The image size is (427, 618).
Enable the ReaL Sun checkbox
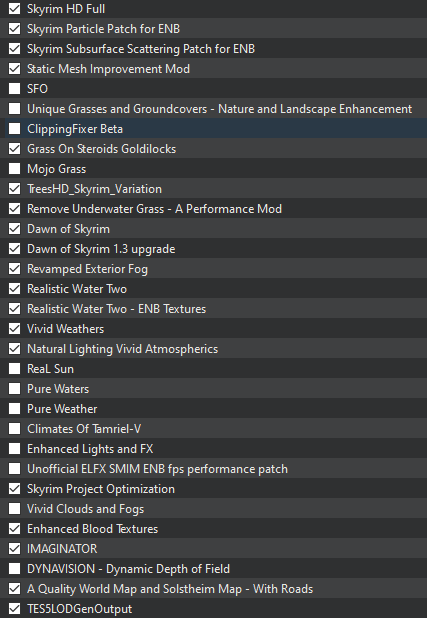tap(15, 369)
